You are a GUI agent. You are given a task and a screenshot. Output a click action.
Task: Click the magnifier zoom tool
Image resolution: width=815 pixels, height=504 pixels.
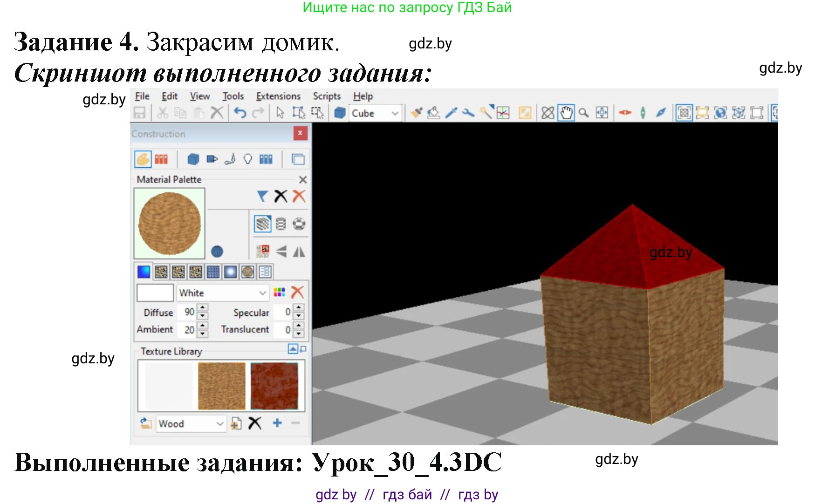pos(583,113)
